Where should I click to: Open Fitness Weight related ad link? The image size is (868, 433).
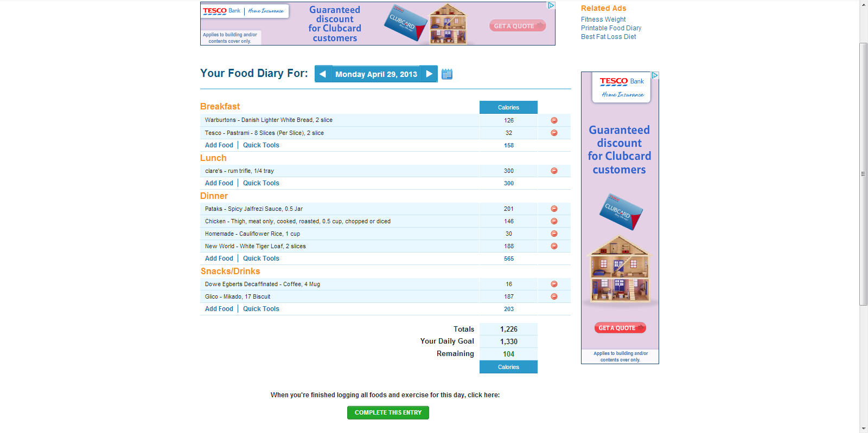(603, 20)
